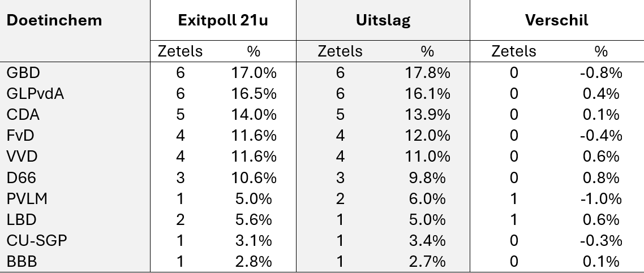Select GLPvdA's 16.5% exitpoll value
This screenshot has width=644, height=273.
[x=253, y=94]
